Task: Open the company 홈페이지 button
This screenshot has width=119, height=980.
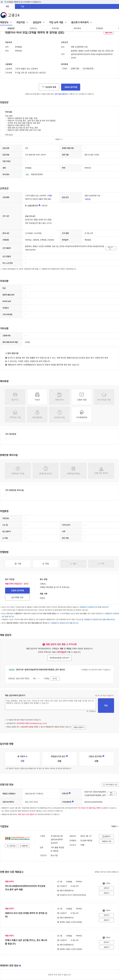Action: (106, 836)
